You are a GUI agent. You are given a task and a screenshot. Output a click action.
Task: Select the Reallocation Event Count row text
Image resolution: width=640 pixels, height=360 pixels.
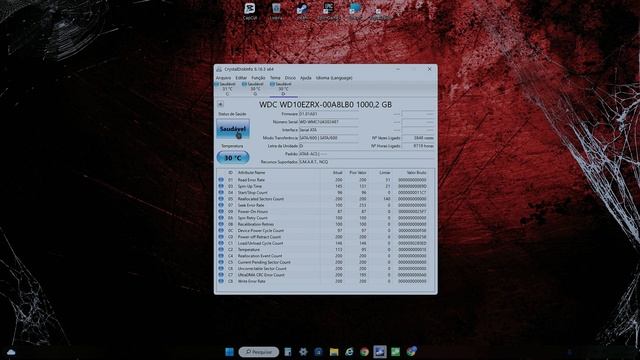(x=260, y=256)
